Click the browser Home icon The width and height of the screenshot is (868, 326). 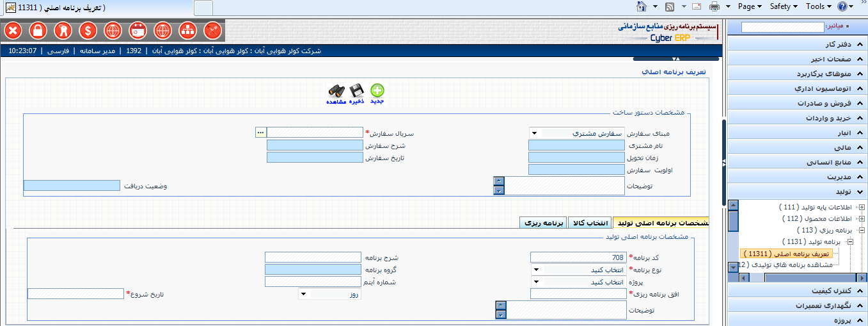pyautogui.click(x=642, y=6)
